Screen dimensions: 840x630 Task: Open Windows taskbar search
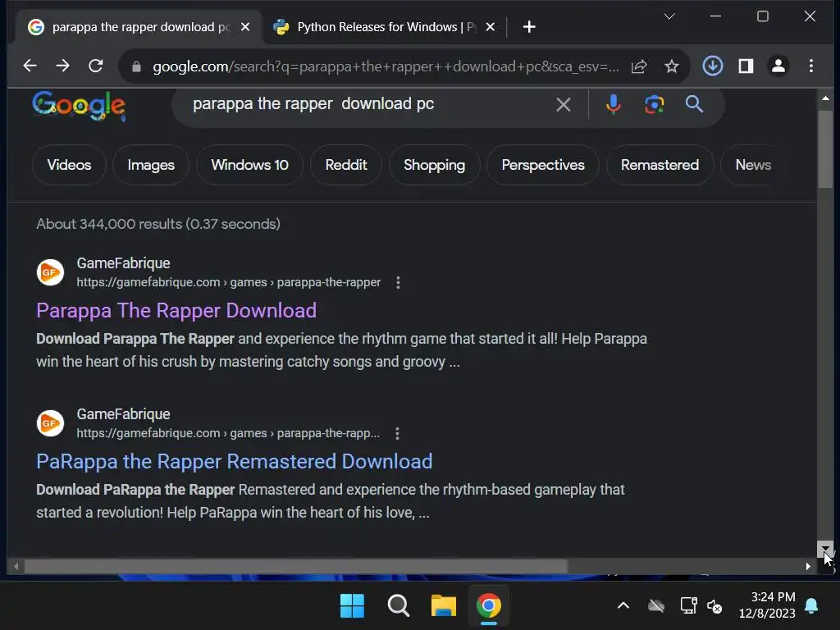tap(398, 606)
